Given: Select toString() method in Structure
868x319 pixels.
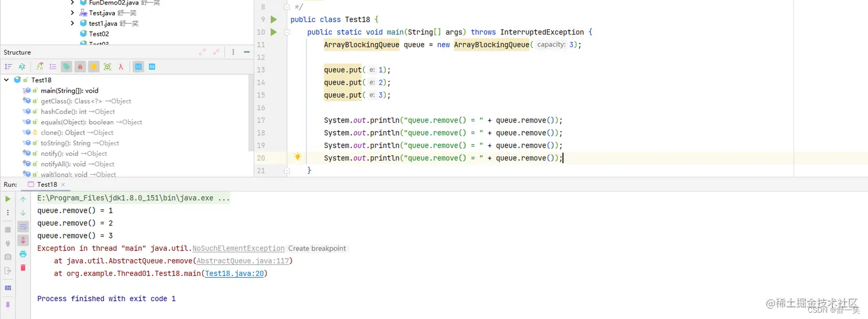Looking at the screenshot, I should tap(80, 143).
